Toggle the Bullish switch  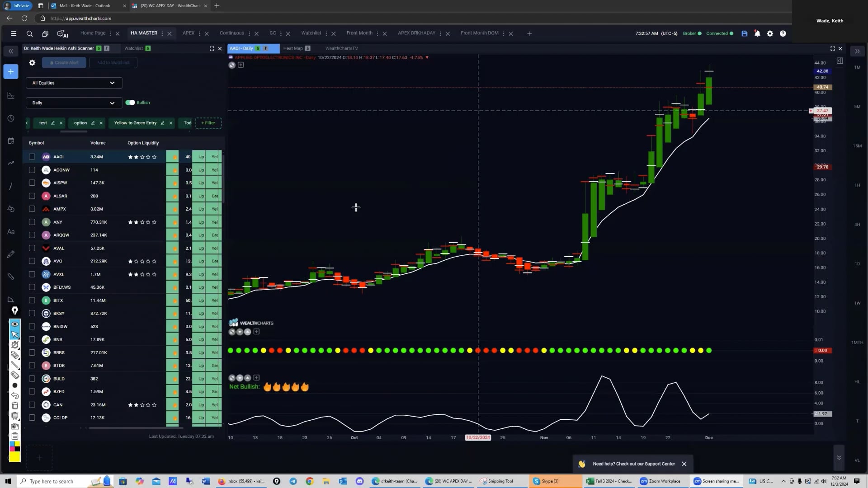[130, 103]
